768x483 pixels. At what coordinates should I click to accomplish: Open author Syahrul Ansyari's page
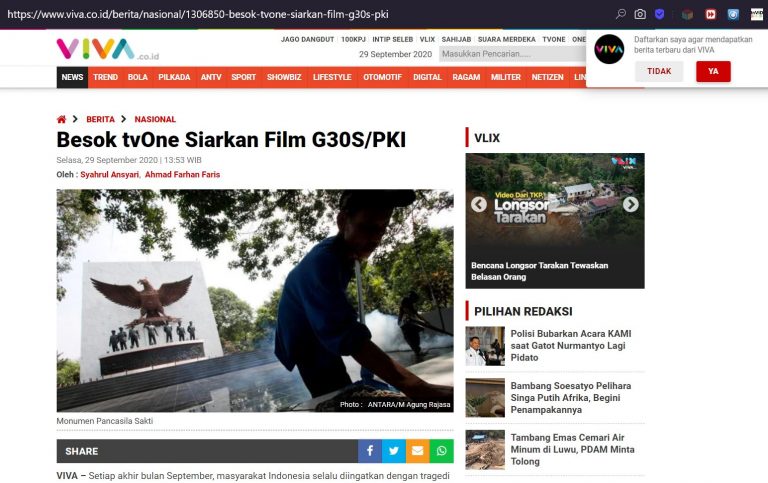click(110, 174)
